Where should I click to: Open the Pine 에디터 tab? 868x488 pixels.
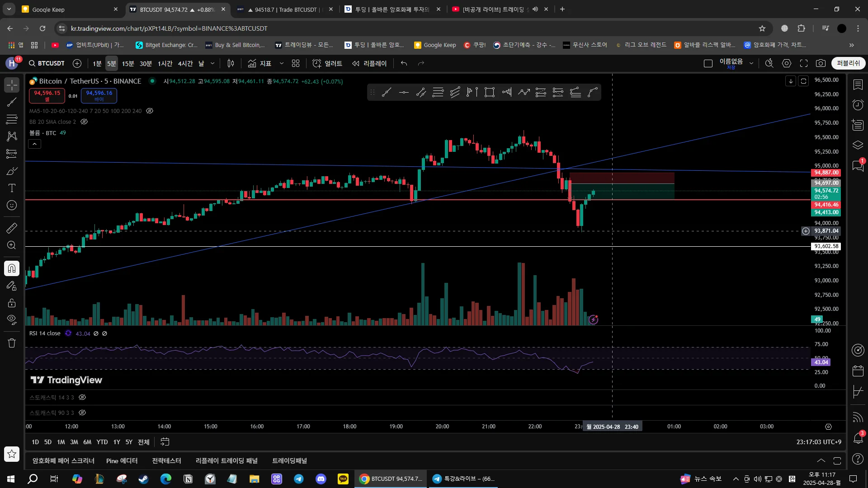pos(122,460)
